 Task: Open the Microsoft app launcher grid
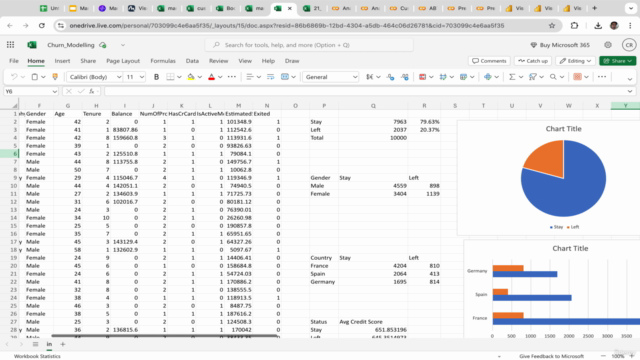pyautogui.click(x=11, y=45)
